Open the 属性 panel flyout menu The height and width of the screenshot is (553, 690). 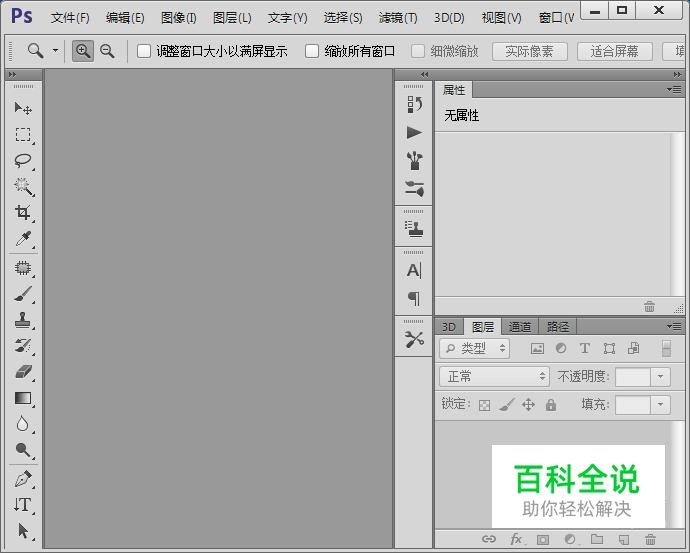(674, 90)
